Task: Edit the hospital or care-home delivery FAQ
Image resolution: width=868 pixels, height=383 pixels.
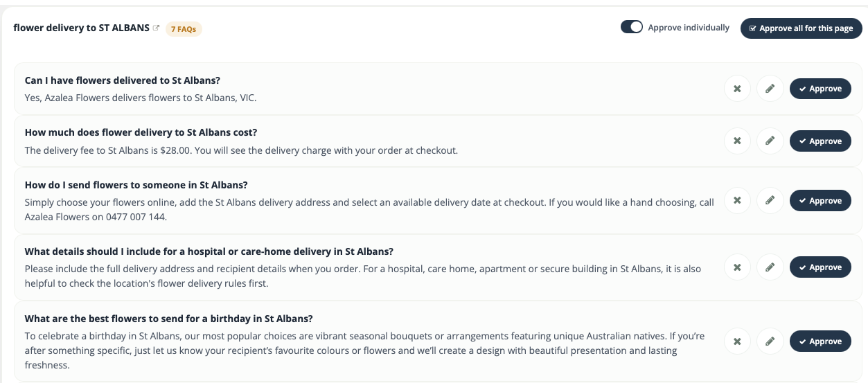Action: pyautogui.click(x=770, y=267)
